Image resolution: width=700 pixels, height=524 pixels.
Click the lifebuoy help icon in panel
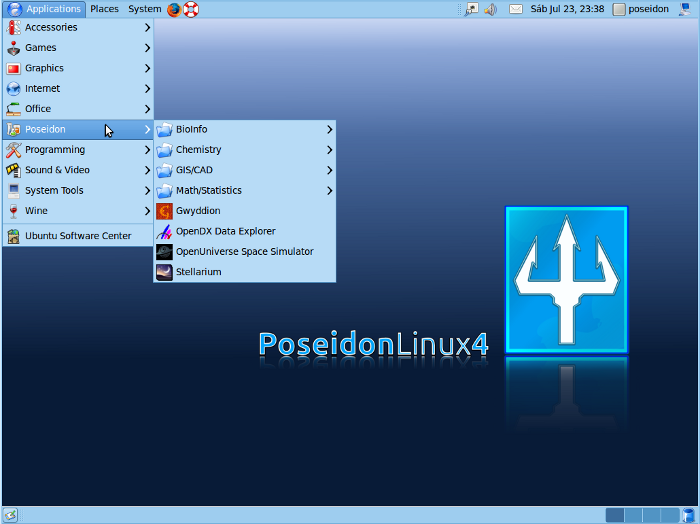(x=191, y=9)
